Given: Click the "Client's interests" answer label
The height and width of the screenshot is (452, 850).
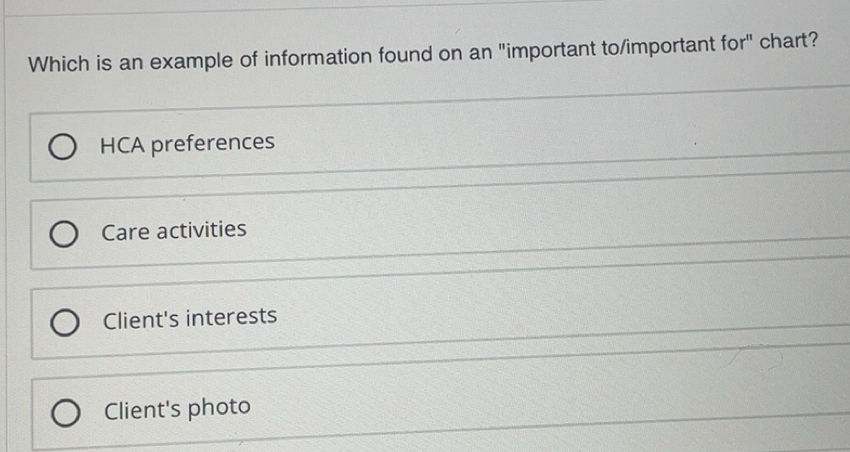Looking at the screenshot, I should tap(190, 319).
